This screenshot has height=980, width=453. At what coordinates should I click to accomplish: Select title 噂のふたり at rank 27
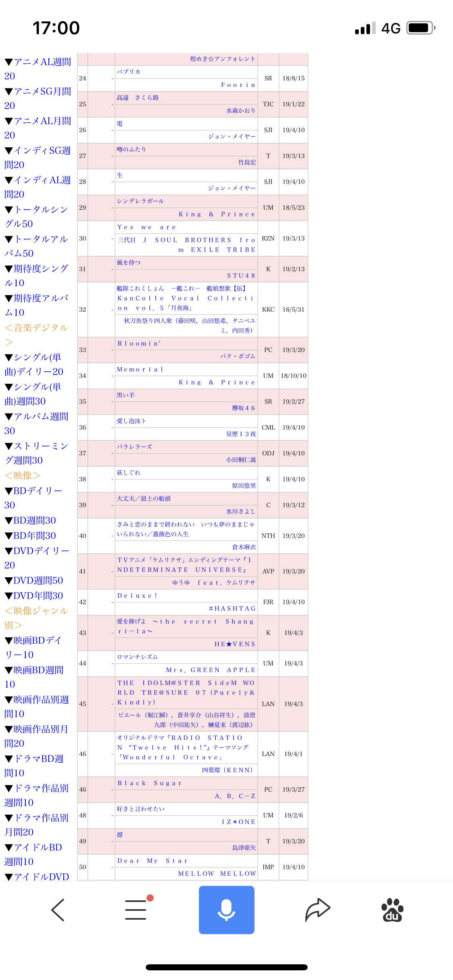click(x=131, y=149)
